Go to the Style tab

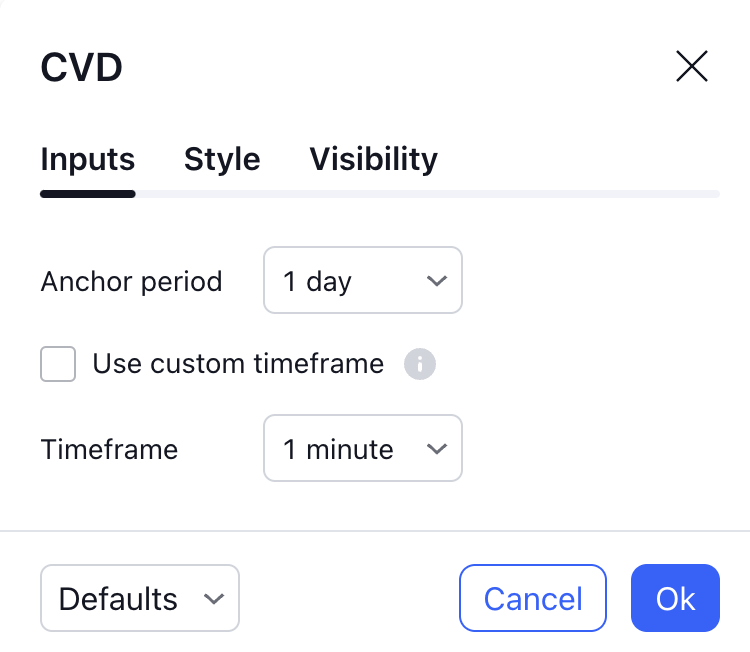tap(222, 159)
